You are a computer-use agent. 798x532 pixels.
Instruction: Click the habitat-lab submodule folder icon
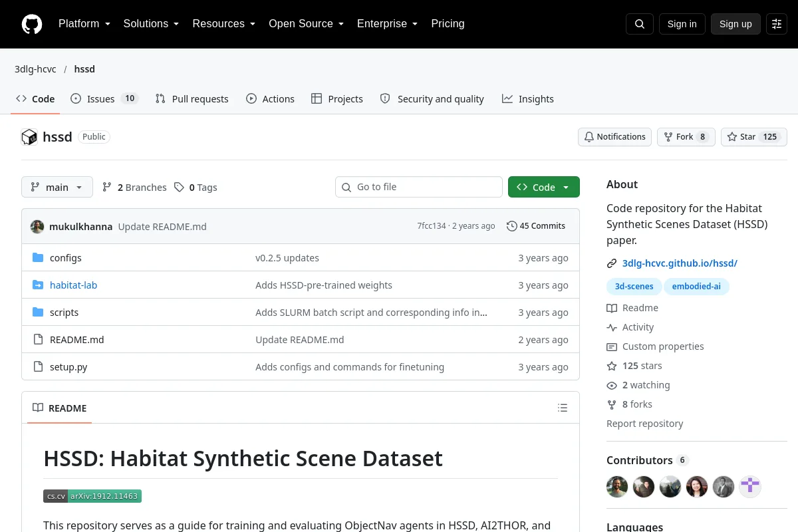click(x=38, y=285)
